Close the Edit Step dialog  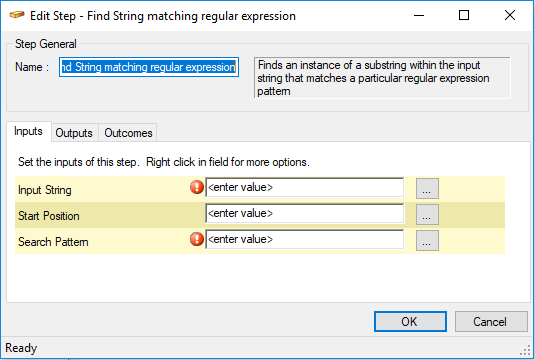510,15
